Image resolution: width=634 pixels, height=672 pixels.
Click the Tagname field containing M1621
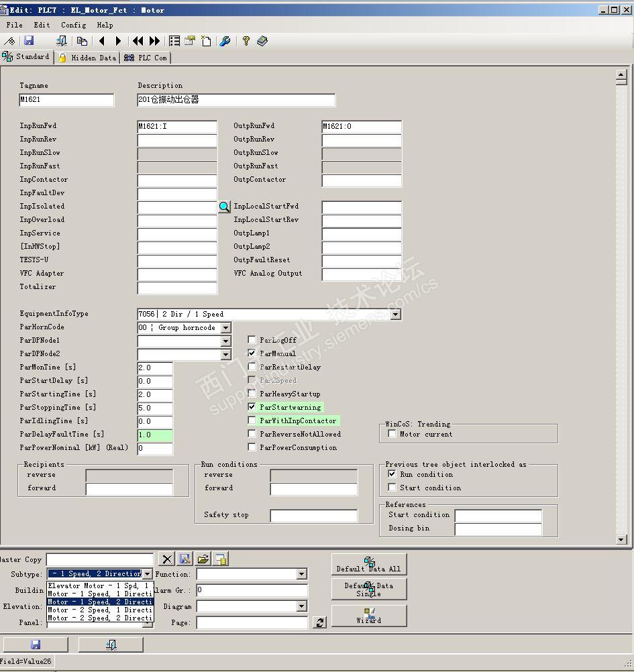(x=67, y=100)
